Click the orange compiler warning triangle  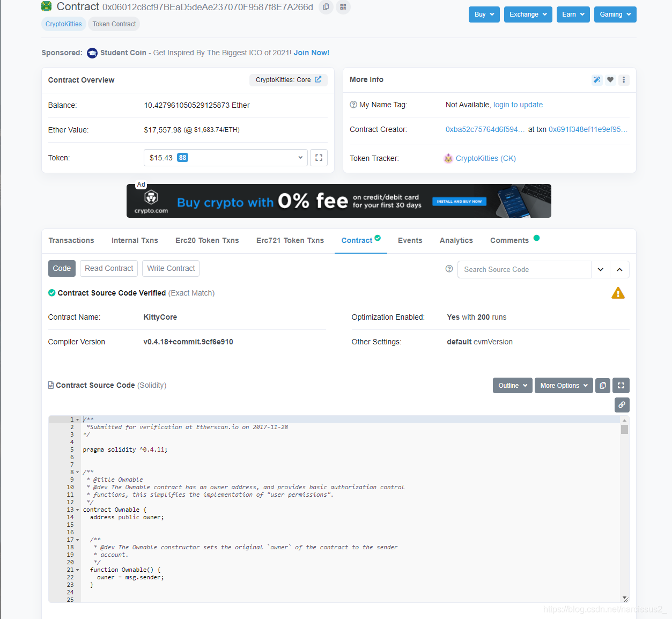(x=618, y=293)
